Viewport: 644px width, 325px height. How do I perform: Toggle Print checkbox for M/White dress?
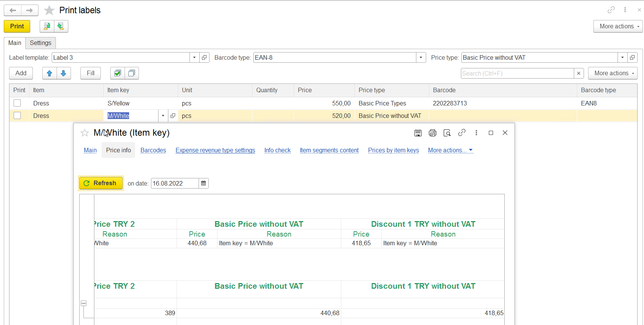pos(17,116)
